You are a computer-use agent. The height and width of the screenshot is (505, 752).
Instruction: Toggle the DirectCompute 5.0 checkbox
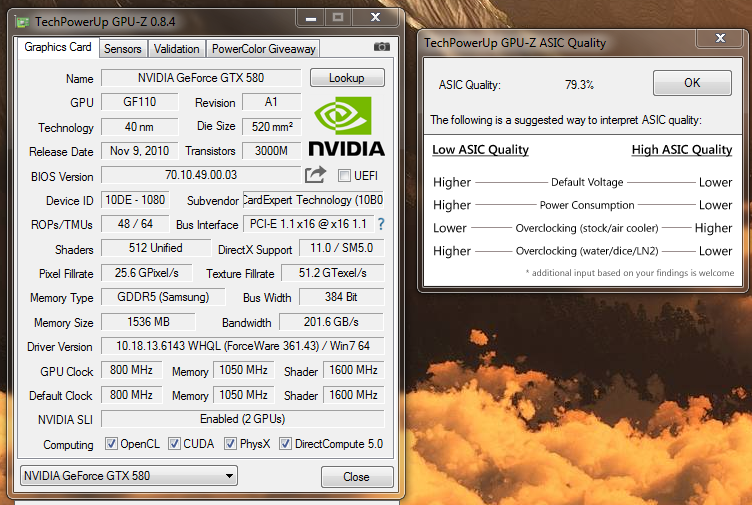(x=285, y=444)
